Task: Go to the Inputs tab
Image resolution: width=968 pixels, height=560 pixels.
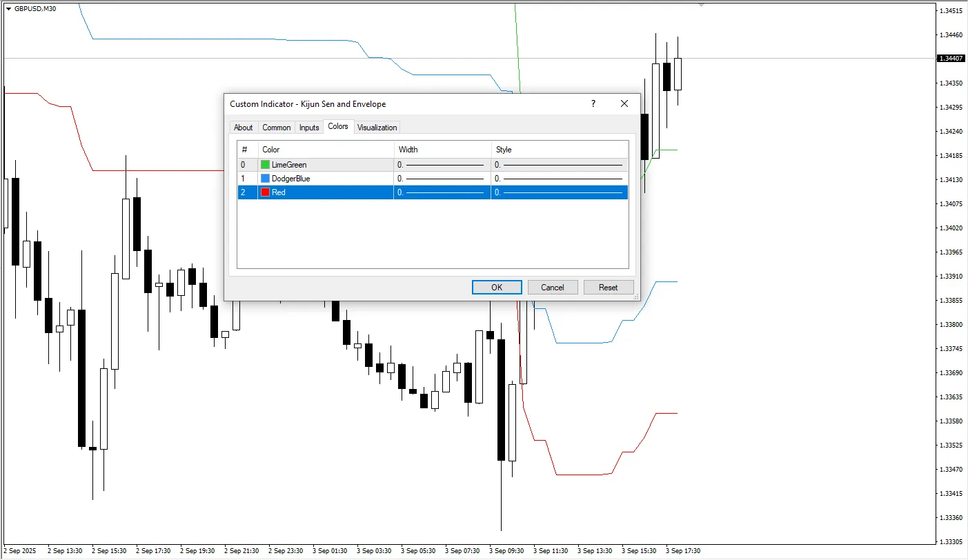Action: tap(309, 128)
